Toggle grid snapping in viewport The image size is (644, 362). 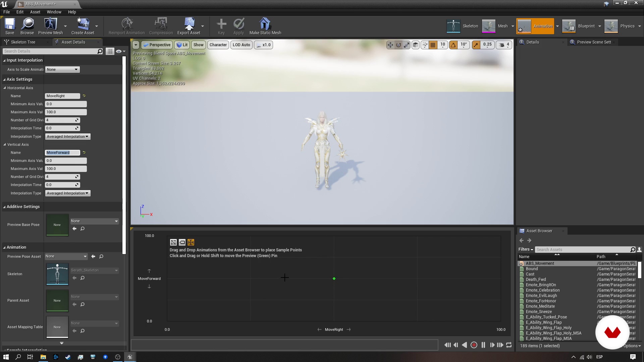433,45
